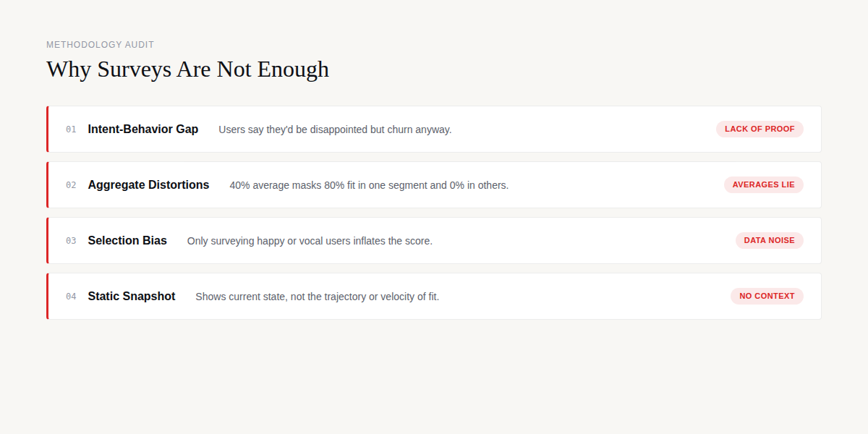This screenshot has height=434, width=868.
Task: Click the 'NO CONTEXT' badge
Action: click(767, 296)
